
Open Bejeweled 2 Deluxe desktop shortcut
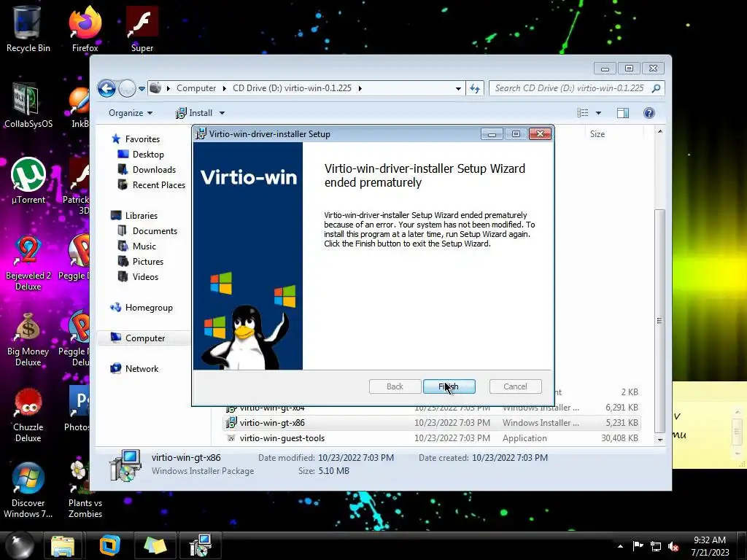(28, 262)
